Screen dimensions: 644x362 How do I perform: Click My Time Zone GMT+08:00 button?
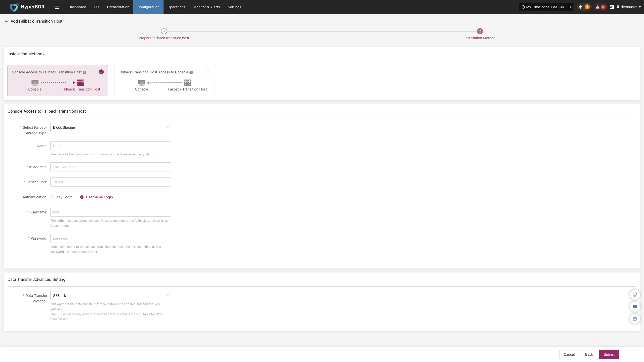tap(546, 7)
